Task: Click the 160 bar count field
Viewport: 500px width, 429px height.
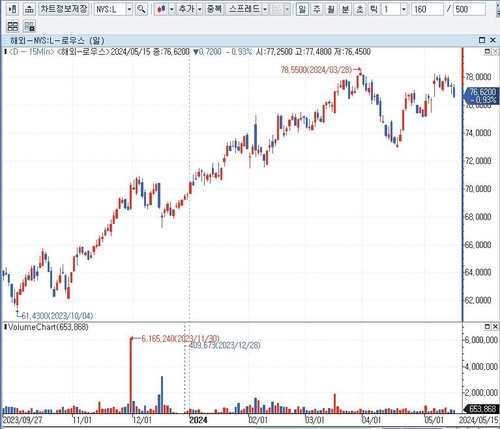Action: (427, 9)
